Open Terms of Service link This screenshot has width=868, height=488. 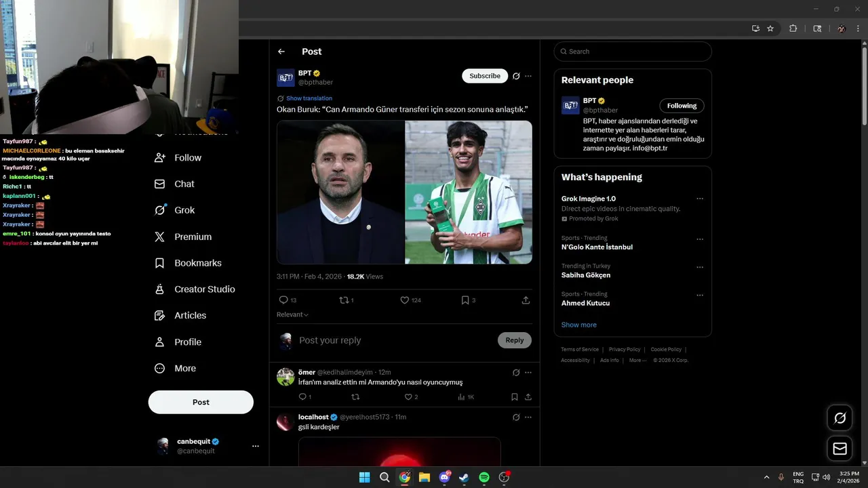pos(580,350)
